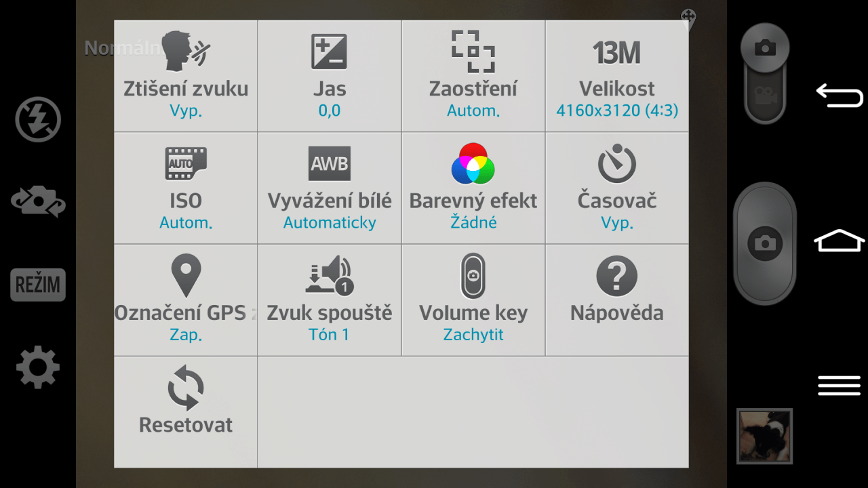This screenshot has height=488, width=868.
Task: Open the Časovač timer setting
Action: point(617,188)
